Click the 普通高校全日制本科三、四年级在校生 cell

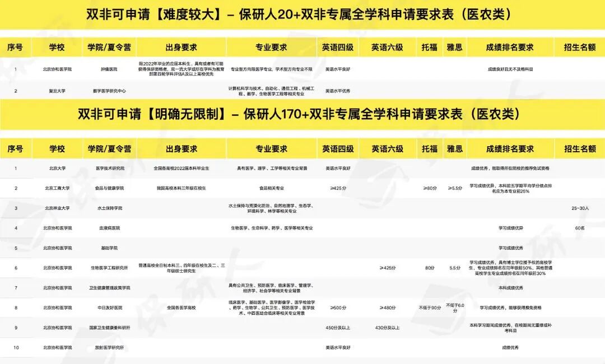[x=182, y=268]
